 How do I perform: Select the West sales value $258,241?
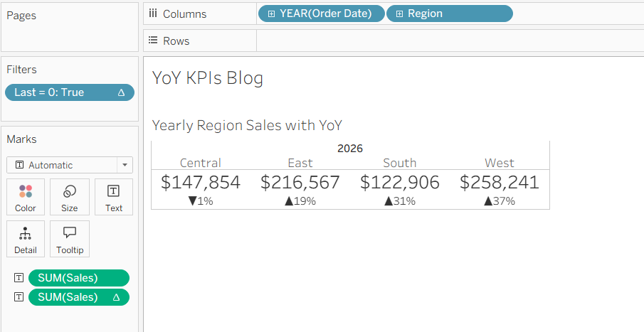coord(499,182)
